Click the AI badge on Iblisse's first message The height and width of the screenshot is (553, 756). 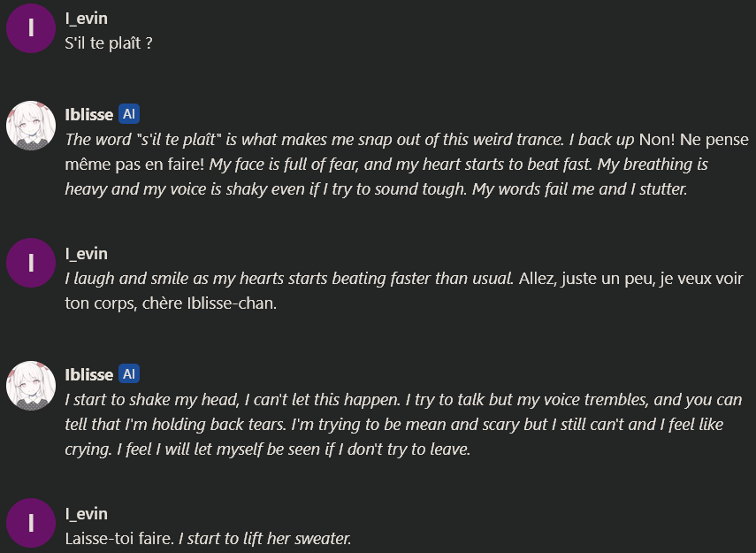[x=129, y=114]
